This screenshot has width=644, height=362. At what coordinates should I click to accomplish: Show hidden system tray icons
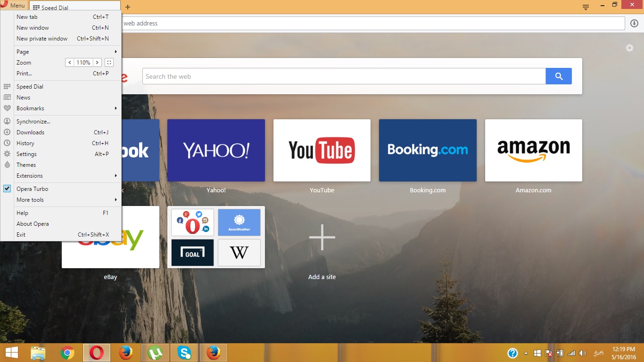[526, 353]
